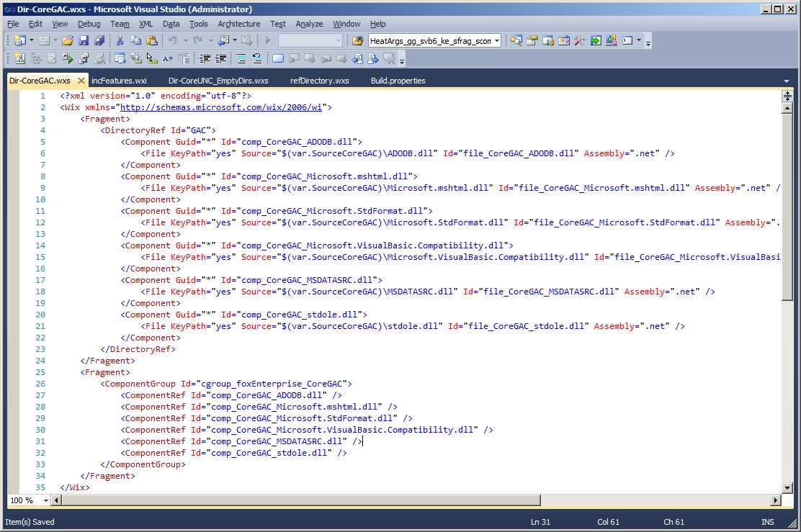801x532 pixels.
Task: Click the DirectoryRef Id="GAC" line
Action: 158,130
